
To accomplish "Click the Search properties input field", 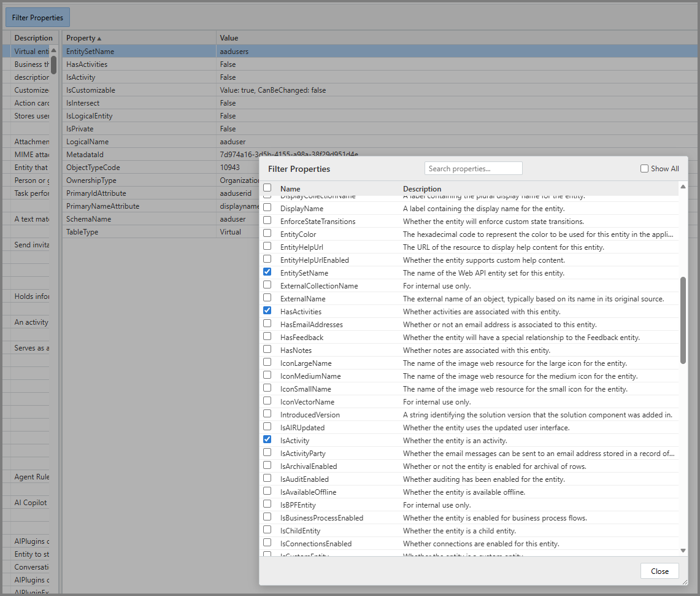I will click(x=473, y=168).
